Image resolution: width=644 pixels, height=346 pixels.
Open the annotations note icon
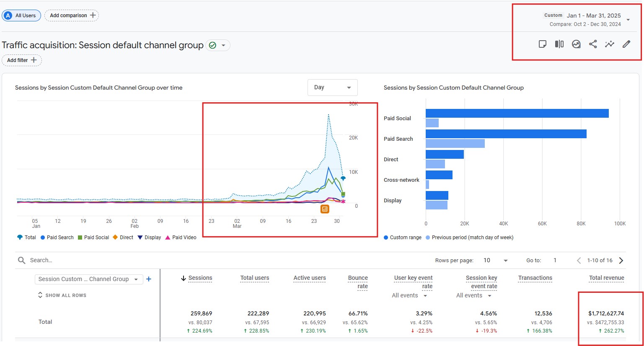tap(542, 44)
